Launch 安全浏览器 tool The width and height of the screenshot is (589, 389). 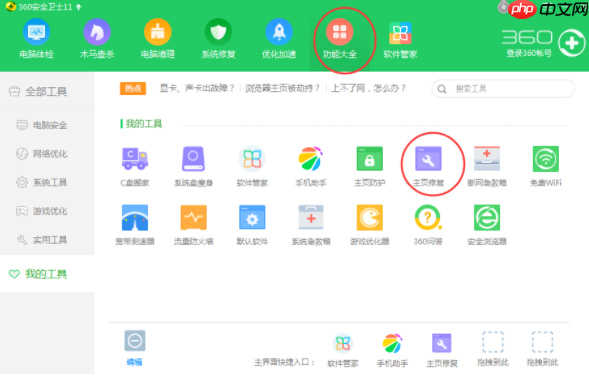click(487, 225)
